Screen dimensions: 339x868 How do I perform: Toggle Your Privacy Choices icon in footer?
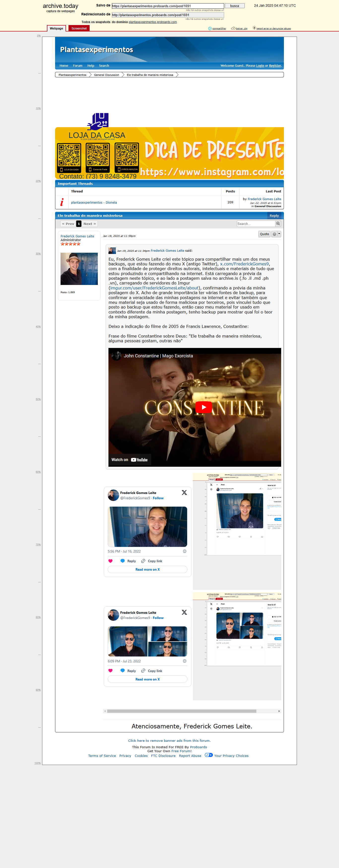click(x=208, y=755)
